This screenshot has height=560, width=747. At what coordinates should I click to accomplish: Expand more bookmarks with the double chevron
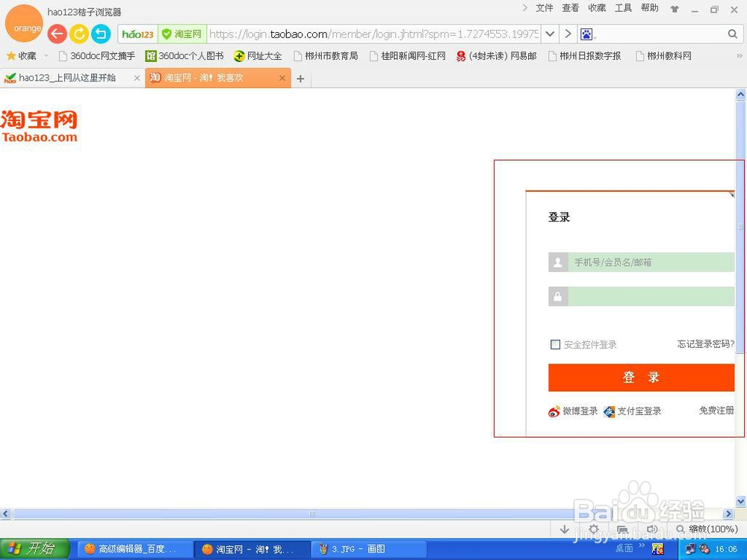[740, 56]
